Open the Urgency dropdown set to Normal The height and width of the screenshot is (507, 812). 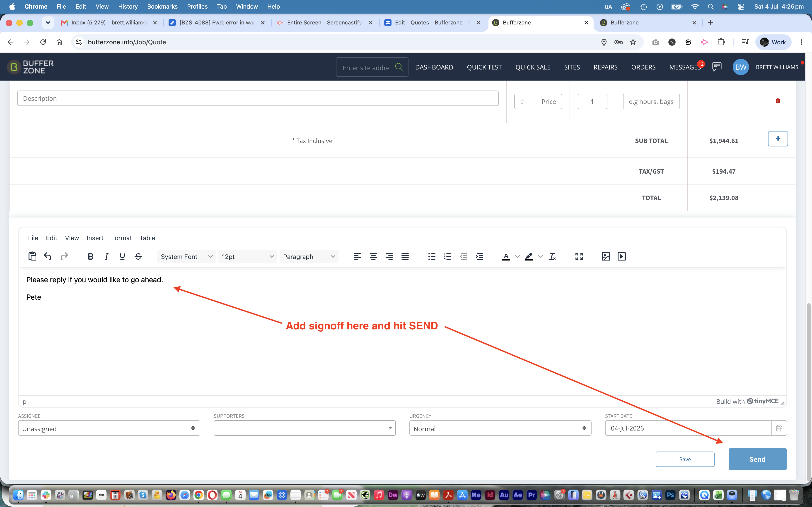pyautogui.click(x=500, y=428)
